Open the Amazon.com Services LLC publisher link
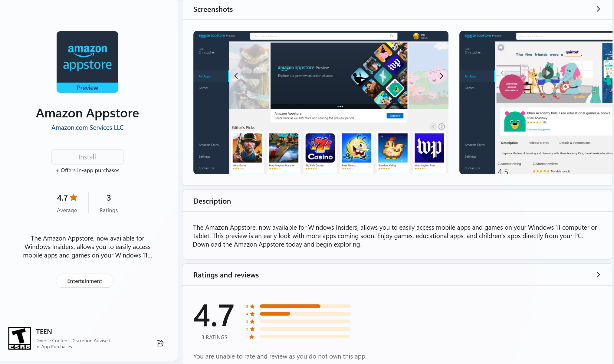614x364 pixels. 87,128
